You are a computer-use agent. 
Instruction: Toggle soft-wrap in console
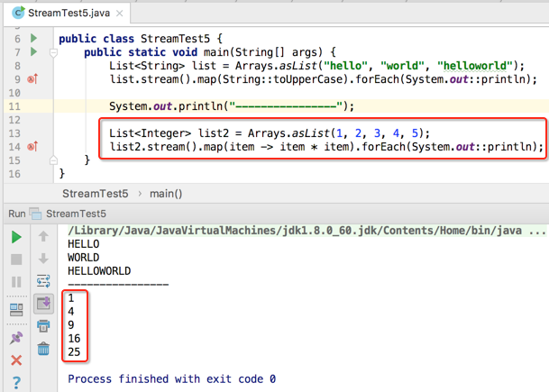pos(43,280)
